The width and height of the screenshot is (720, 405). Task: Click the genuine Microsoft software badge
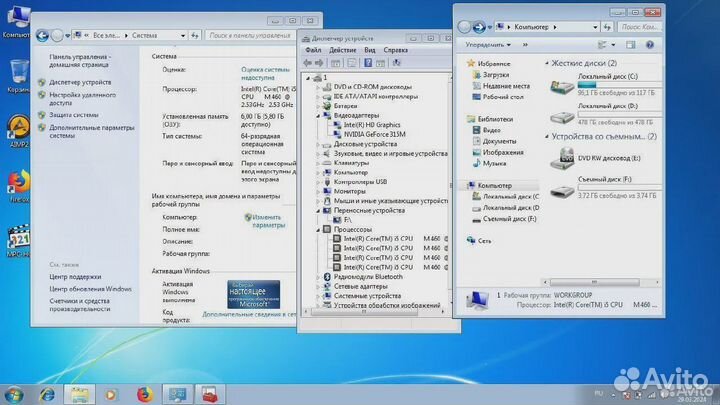pyautogui.click(x=253, y=294)
